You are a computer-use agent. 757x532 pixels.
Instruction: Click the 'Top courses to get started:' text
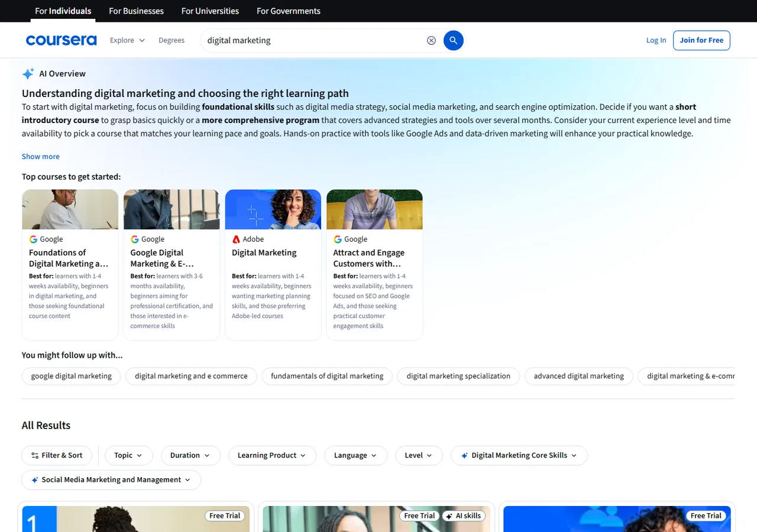pyautogui.click(x=71, y=177)
